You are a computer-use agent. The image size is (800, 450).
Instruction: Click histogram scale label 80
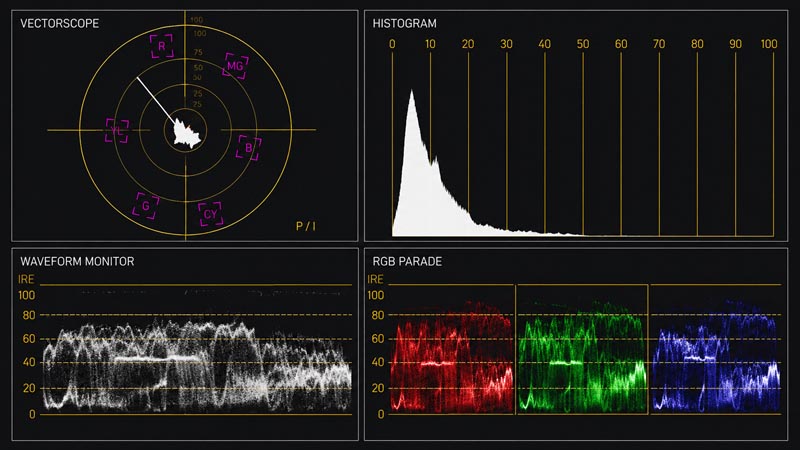point(697,44)
